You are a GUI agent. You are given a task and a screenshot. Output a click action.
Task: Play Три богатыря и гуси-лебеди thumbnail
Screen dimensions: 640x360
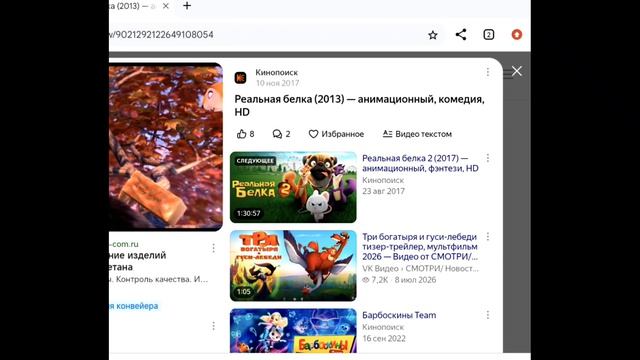pyautogui.click(x=293, y=266)
